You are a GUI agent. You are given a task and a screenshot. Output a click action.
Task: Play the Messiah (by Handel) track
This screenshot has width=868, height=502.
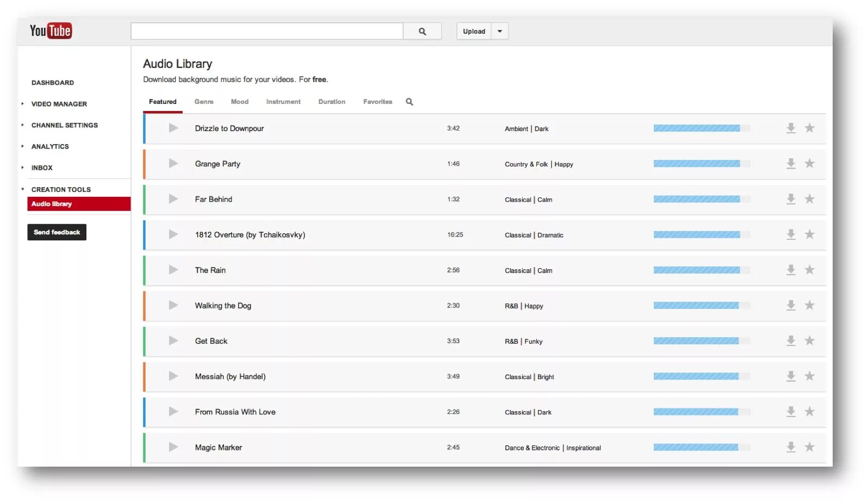click(x=173, y=376)
